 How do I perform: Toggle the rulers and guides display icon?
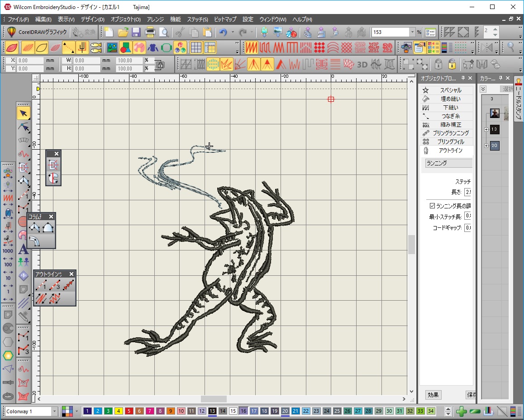210,48
